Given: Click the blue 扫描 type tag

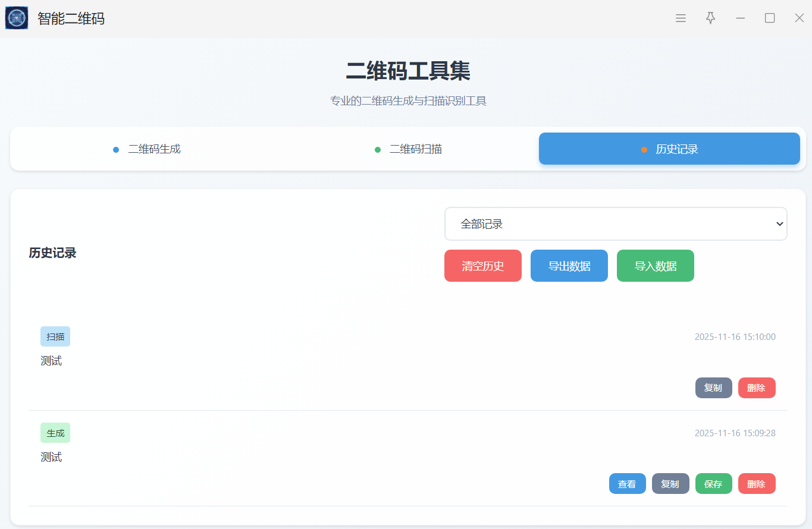Looking at the screenshot, I should [x=55, y=336].
